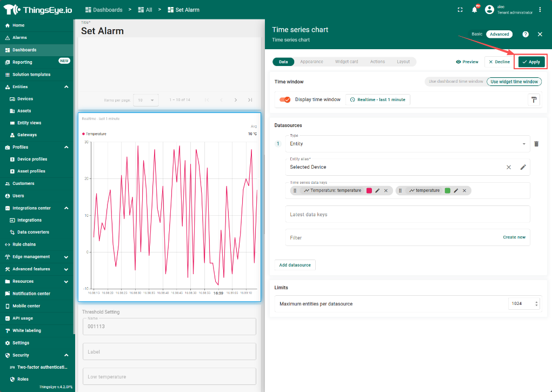Collapse the Entities sidebar section

(66, 87)
